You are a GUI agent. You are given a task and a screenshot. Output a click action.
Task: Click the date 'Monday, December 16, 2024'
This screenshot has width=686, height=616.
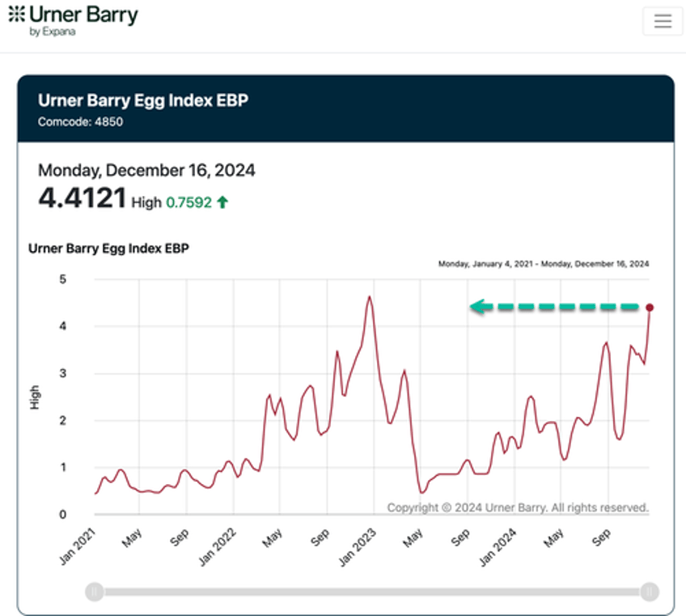146,170
